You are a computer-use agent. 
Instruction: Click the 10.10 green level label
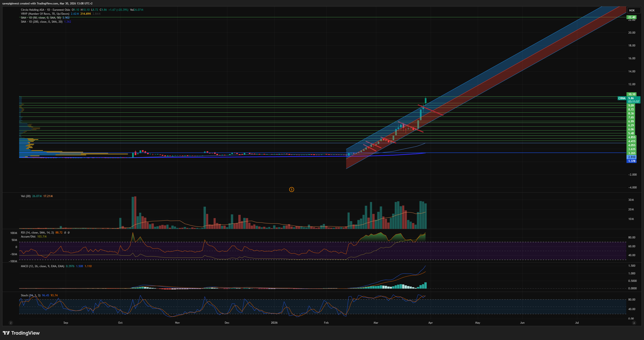pos(631,94)
